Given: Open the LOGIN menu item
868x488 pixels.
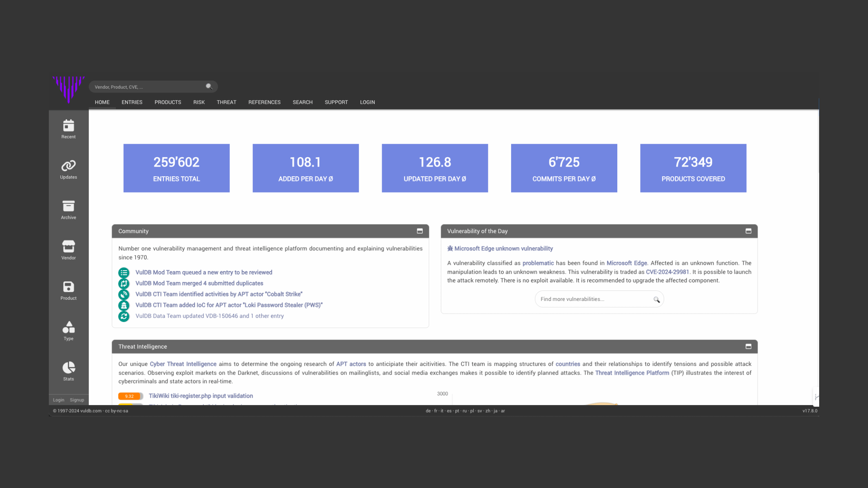Looking at the screenshot, I should pos(367,102).
